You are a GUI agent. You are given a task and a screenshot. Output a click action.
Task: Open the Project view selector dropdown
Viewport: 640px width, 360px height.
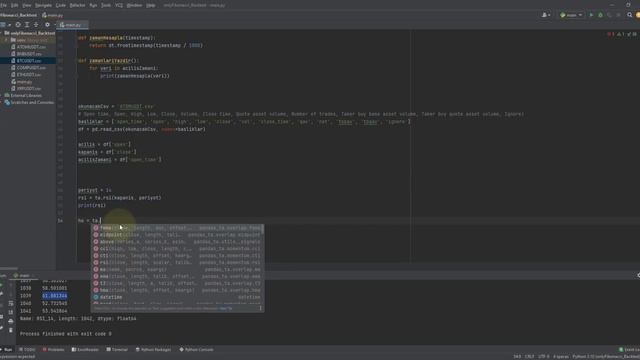(5, 25)
